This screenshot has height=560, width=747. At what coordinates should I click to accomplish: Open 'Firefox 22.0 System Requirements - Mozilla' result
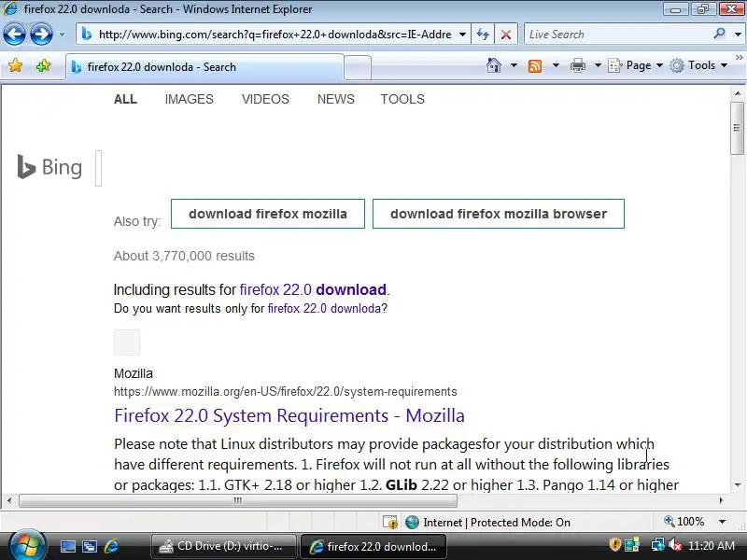pos(289,415)
